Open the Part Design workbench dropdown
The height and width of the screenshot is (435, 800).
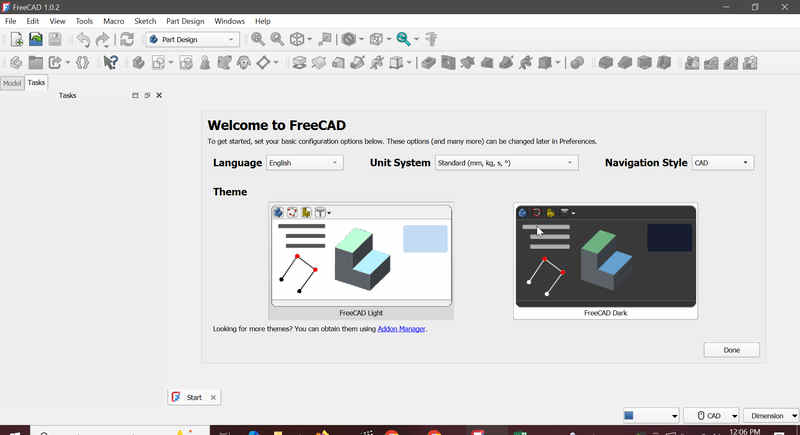point(192,39)
